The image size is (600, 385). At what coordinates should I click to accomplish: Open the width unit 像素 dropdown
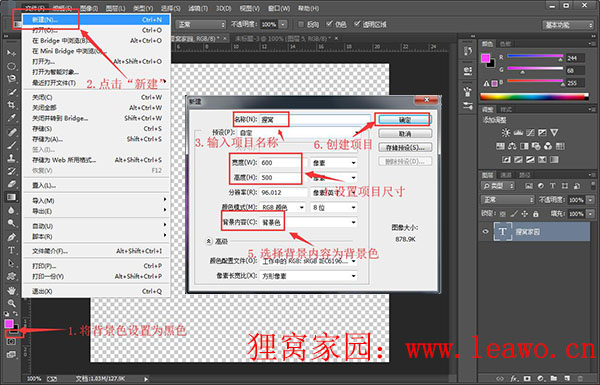334,163
